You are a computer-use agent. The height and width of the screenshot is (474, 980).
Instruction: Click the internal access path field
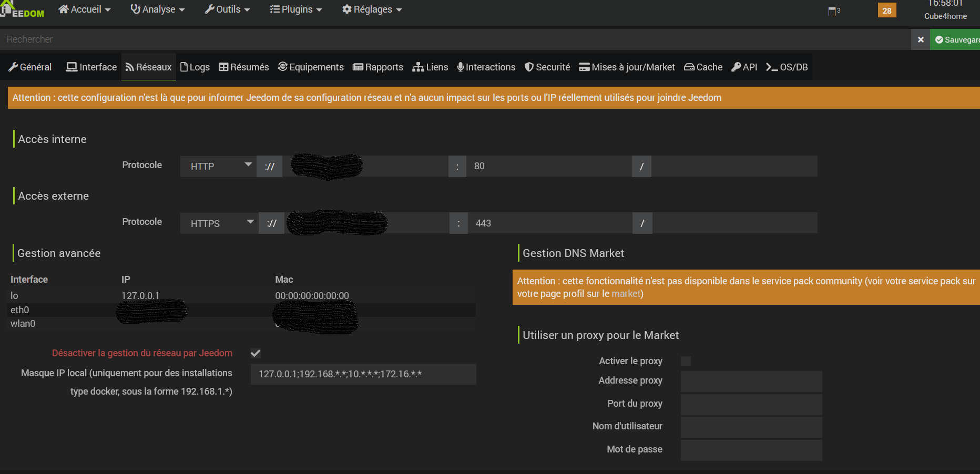pos(734,166)
